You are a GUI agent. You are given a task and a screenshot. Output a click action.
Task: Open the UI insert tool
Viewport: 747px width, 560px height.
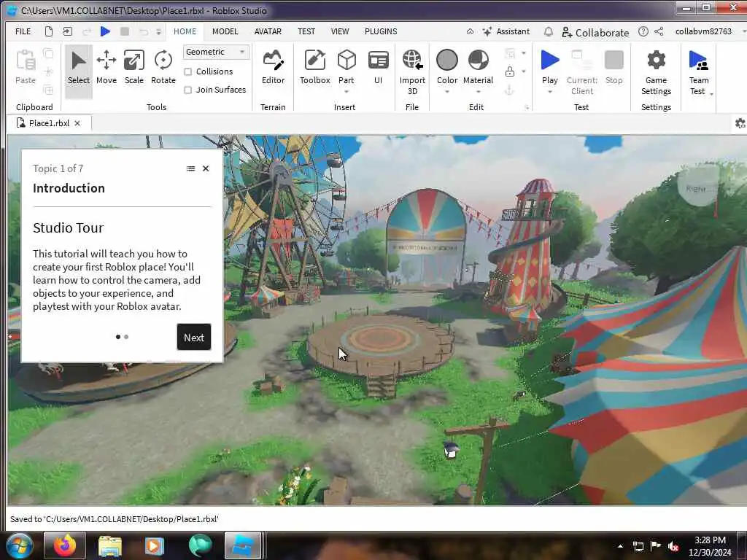(x=379, y=68)
